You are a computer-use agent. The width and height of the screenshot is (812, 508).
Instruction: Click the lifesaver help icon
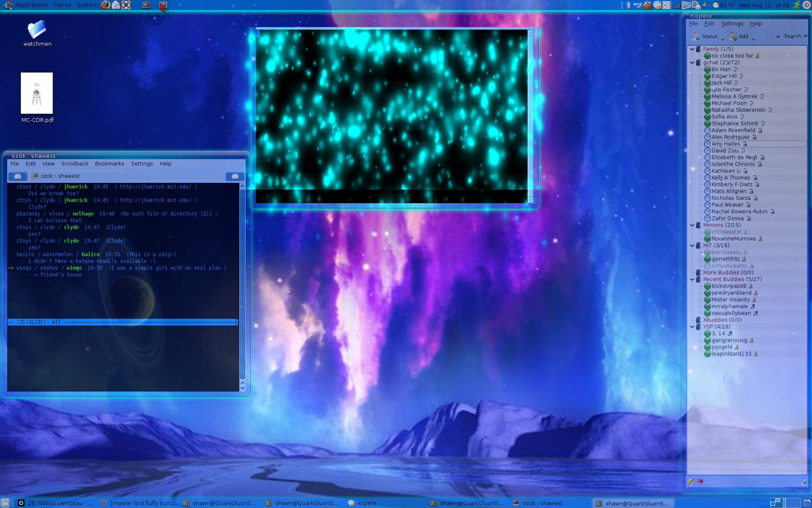pos(126,5)
